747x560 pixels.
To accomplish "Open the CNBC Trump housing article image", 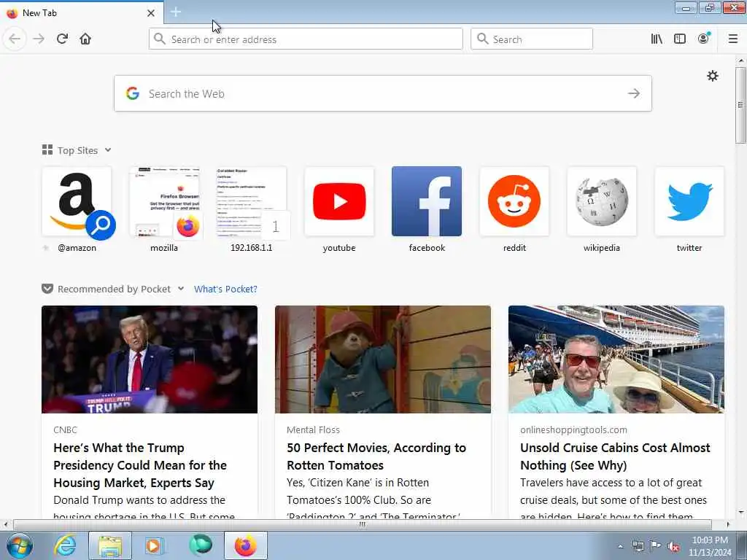I will point(150,359).
